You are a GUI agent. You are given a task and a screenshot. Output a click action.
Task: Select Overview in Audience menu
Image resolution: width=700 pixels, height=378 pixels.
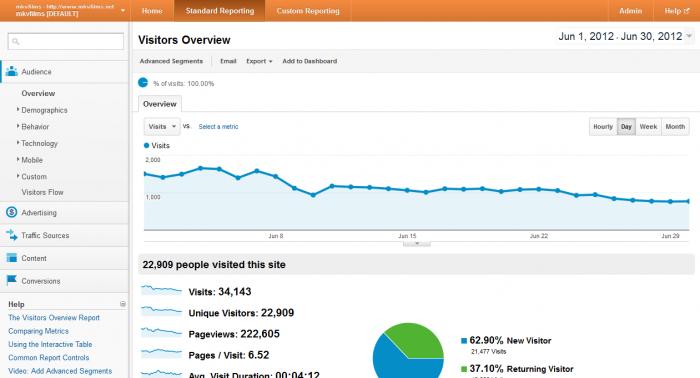click(x=38, y=93)
